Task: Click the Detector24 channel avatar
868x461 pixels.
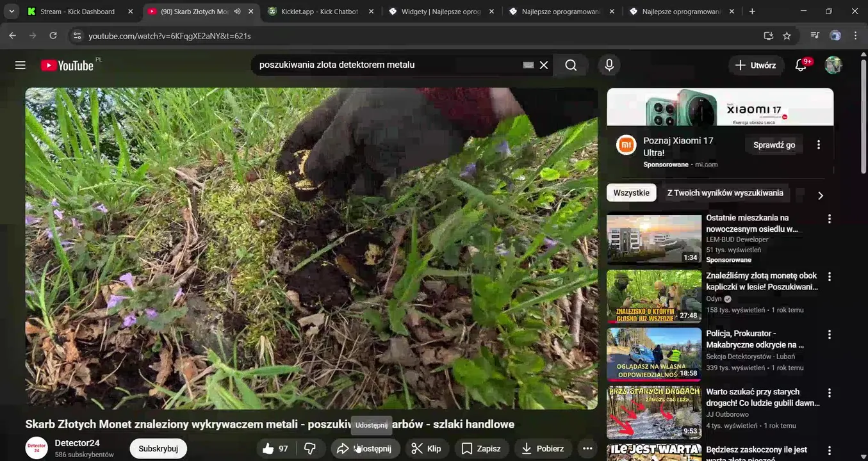Action: pyautogui.click(x=37, y=448)
